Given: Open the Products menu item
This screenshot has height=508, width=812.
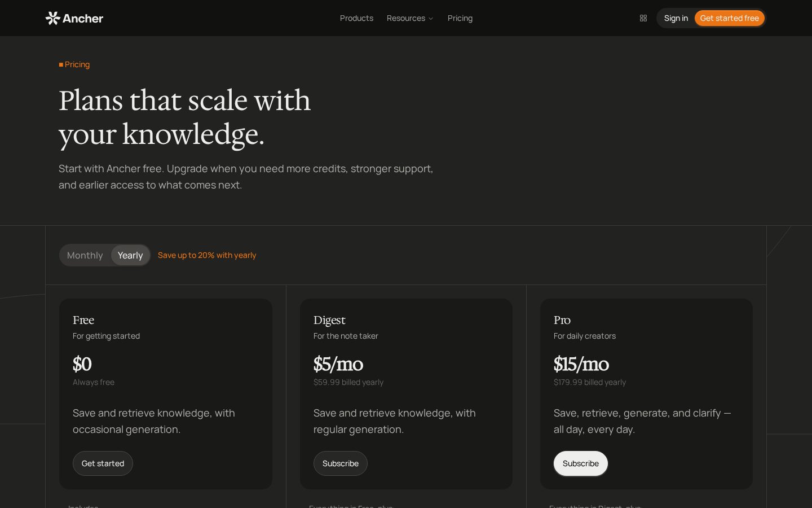Looking at the screenshot, I should 356,18.
